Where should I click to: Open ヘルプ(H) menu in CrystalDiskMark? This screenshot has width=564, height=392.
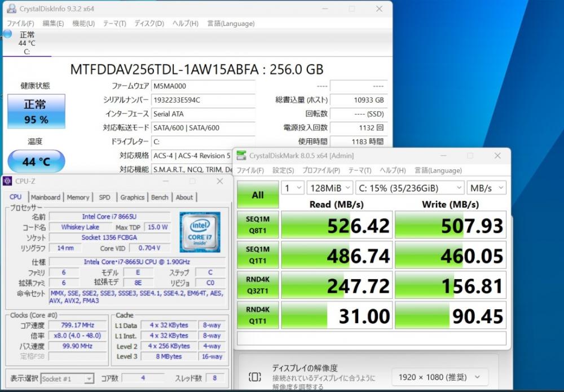(x=393, y=170)
